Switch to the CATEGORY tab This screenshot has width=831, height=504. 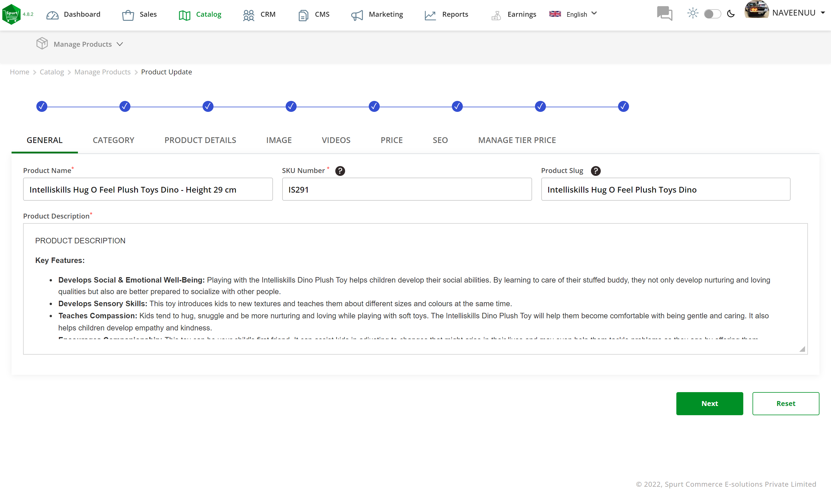tap(113, 140)
